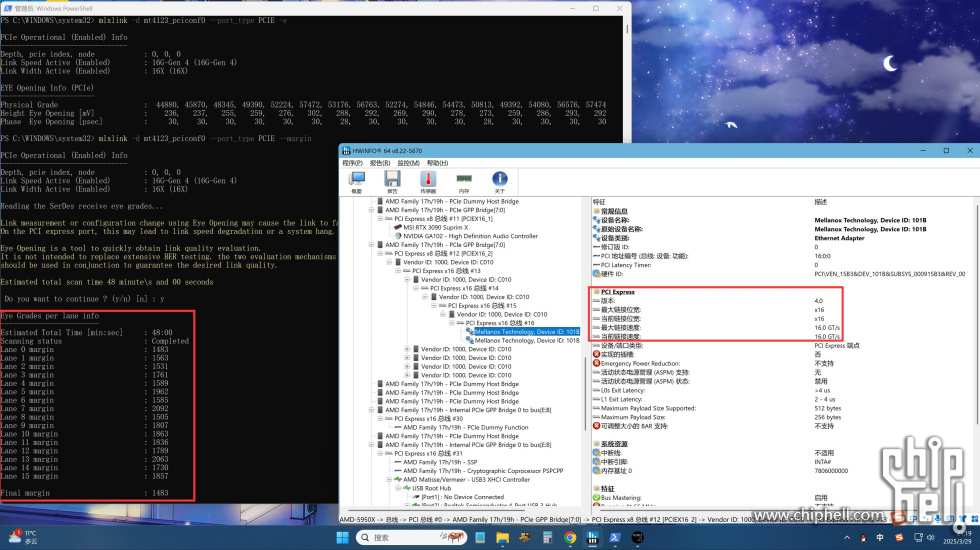Viewport: 980px width, 550px height.
Task: Open the Notepad taskbar icon
Action: [480, 538]
